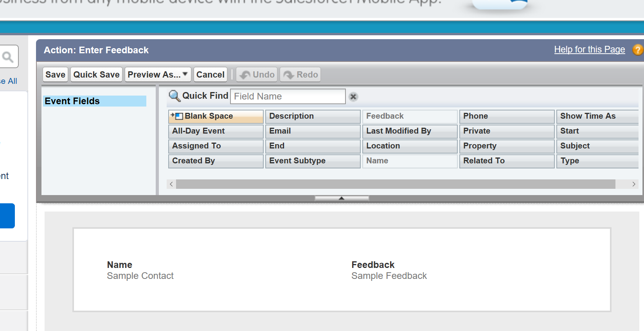Select the Show Time As field
Image resolution: width=644 pixels, height=331 pixels.
pos(597,116)
